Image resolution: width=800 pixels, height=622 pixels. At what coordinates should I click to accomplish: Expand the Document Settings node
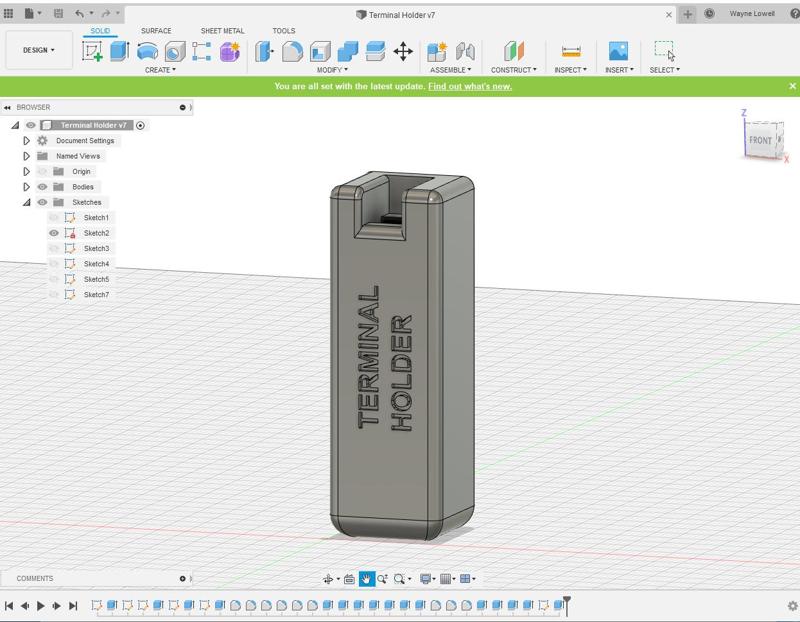[27, 141]
